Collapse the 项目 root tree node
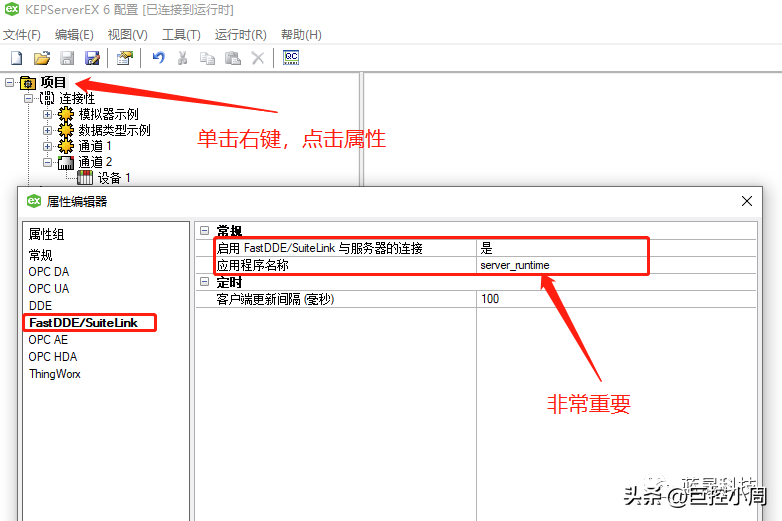This screenshot has height=521, width=782. click(9, 82)
